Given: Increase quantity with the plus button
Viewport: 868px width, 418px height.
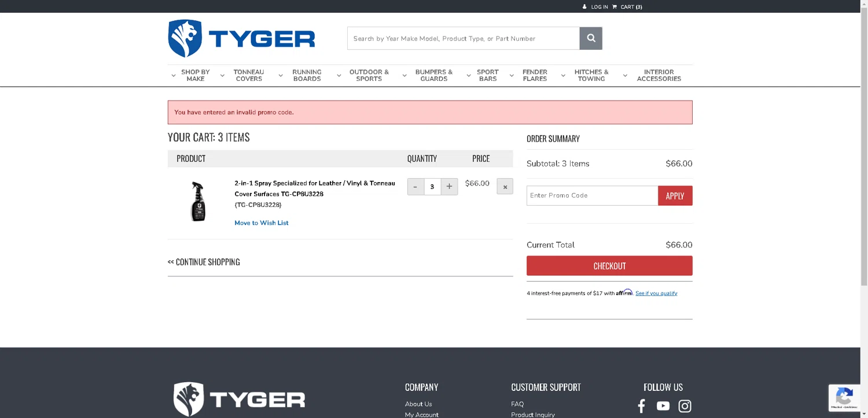Looking at the screenshot, I should click(x=449, y=187).
